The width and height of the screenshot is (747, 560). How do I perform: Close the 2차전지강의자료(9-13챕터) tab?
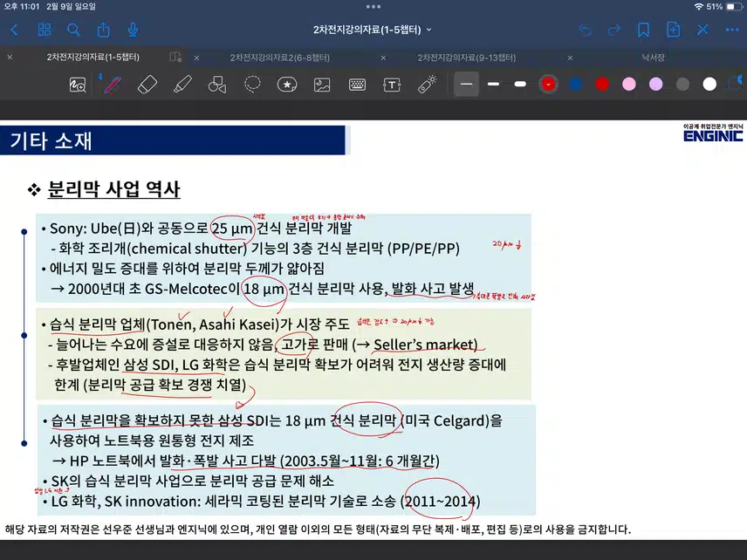[x=383, y=58]
